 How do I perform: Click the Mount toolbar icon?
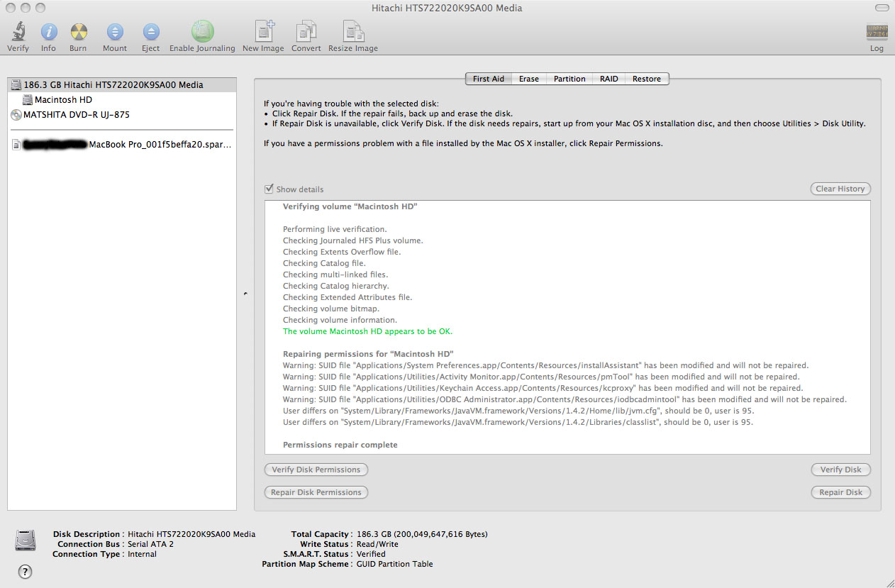[115, 31]
